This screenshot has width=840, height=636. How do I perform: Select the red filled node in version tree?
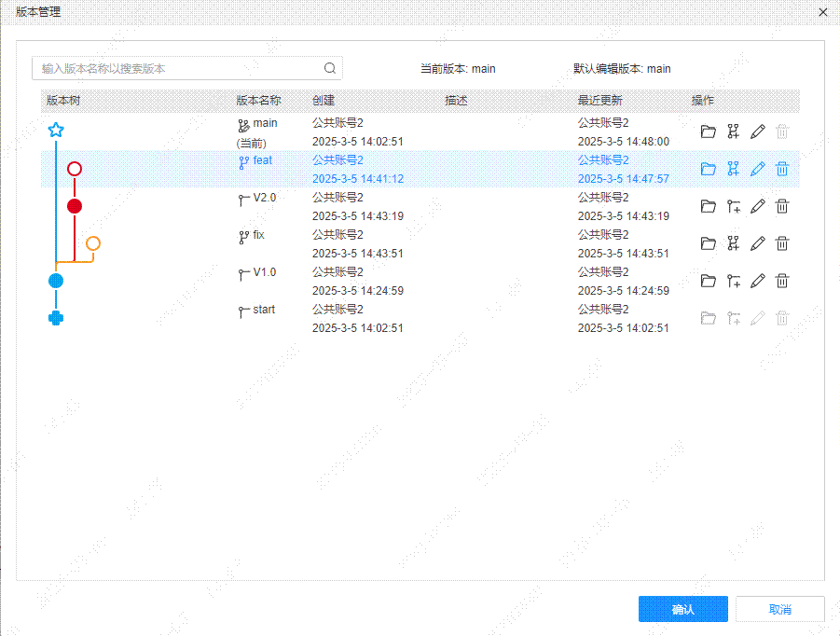point(75,205)
